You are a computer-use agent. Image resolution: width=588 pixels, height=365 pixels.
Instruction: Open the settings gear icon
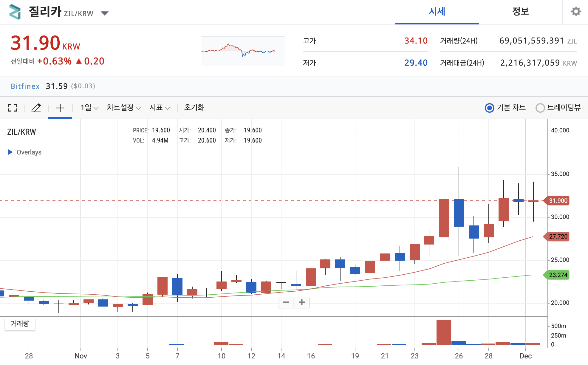coord(576,12)
